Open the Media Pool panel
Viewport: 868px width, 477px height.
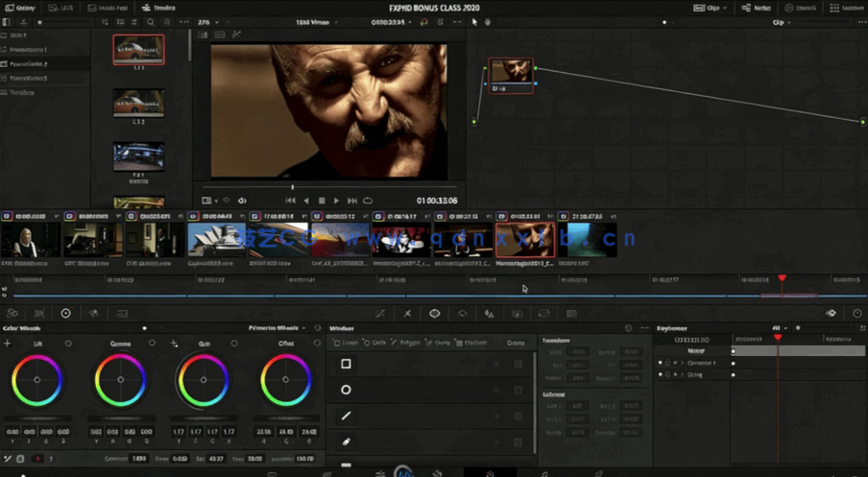pyautogui.click(x=108, y=8)
